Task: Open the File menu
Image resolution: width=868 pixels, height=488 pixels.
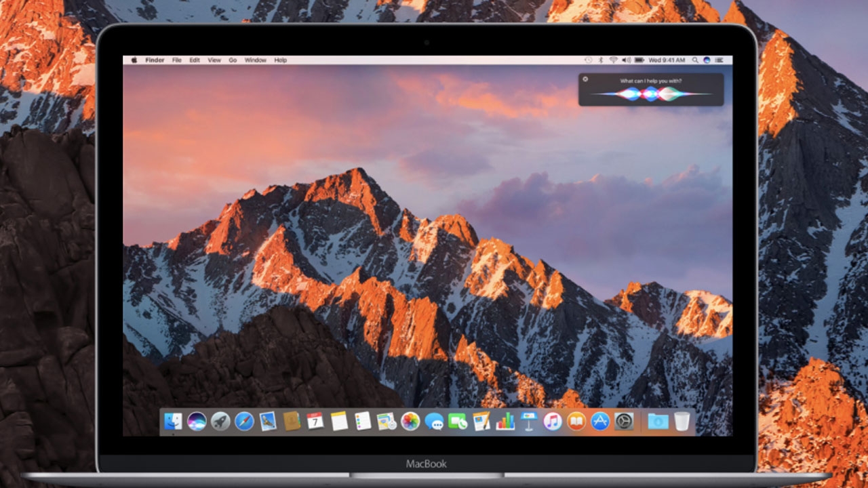Action: (176, 60)
